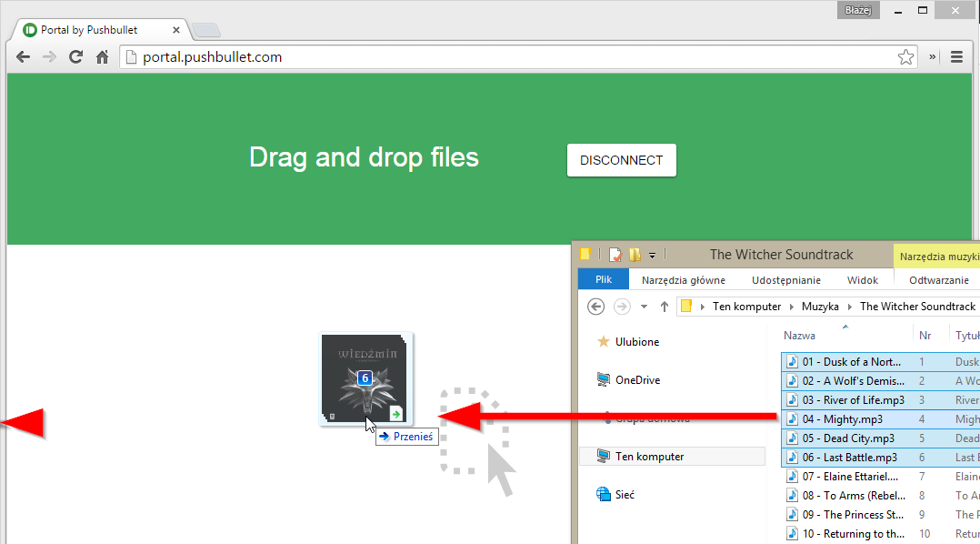Bookmark page with star icon
Image resolution: width=980 pixels, height=544 pixels.
[x=905, y=57]
